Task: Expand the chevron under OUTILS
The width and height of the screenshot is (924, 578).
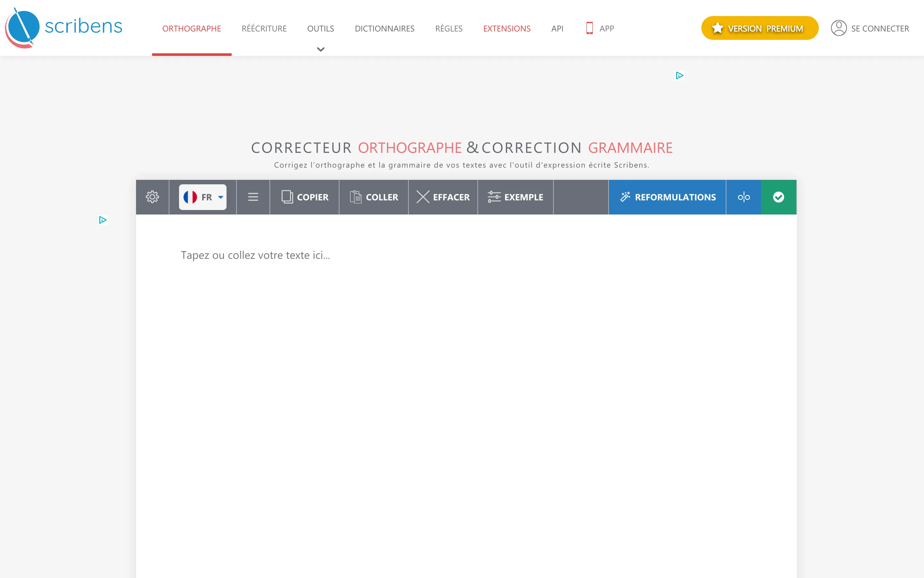Action: 321,49
